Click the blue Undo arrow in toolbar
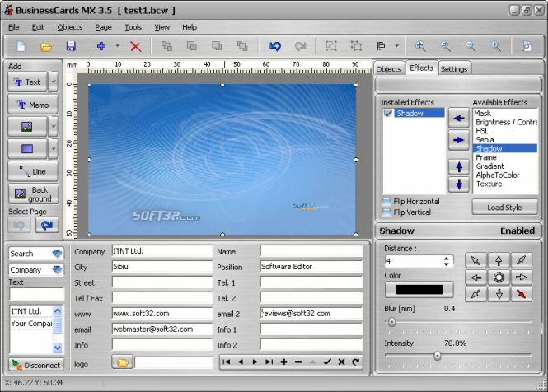Viewport: 548px width, 392px height. pyautogui.click(x=275, y=46)
